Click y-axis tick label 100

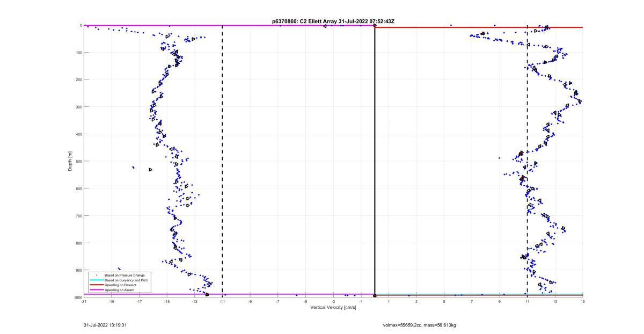click(78, 53)
